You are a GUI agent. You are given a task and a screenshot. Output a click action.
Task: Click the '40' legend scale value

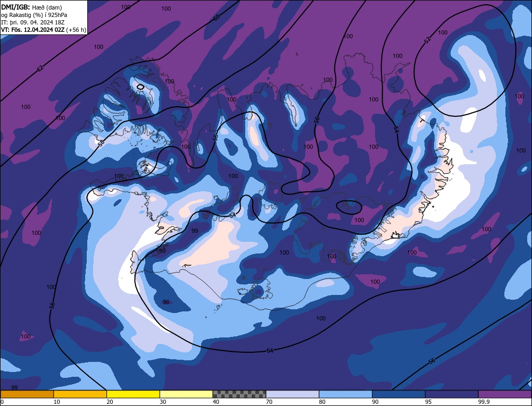[216, 402]
